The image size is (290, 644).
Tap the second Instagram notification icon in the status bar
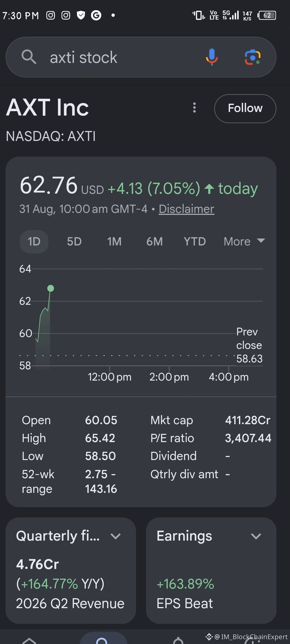[66, 15]
